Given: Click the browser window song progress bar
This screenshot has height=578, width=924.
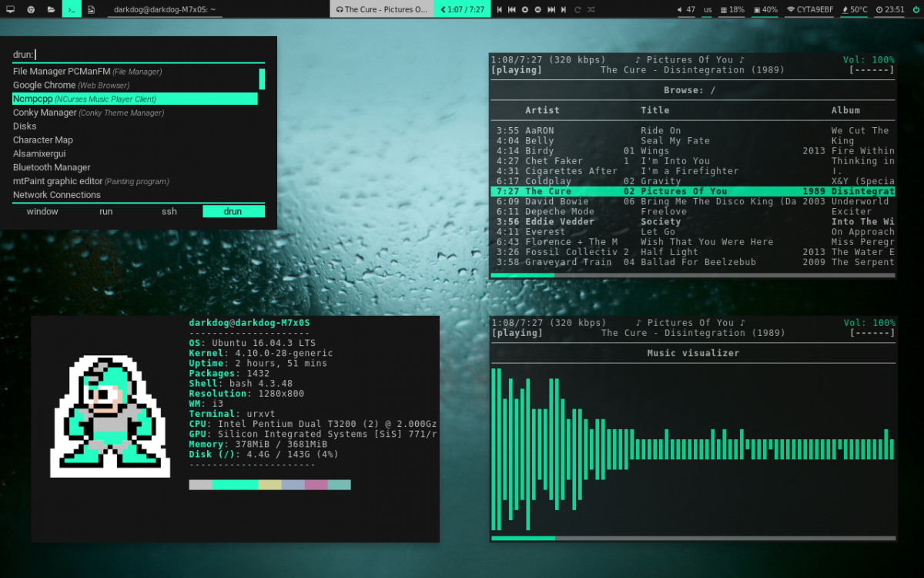Looking at the screenshot, I should pos(693,275).
